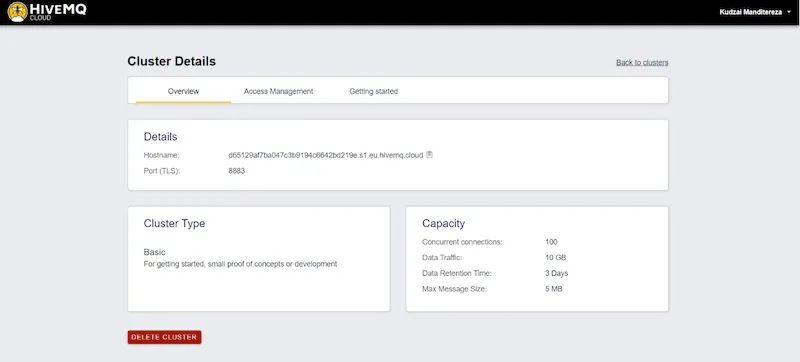Image resolution: width=800 pixels, height=362 pixels.
Task: Click the Data Traffic: label
Action: point(442,258)
